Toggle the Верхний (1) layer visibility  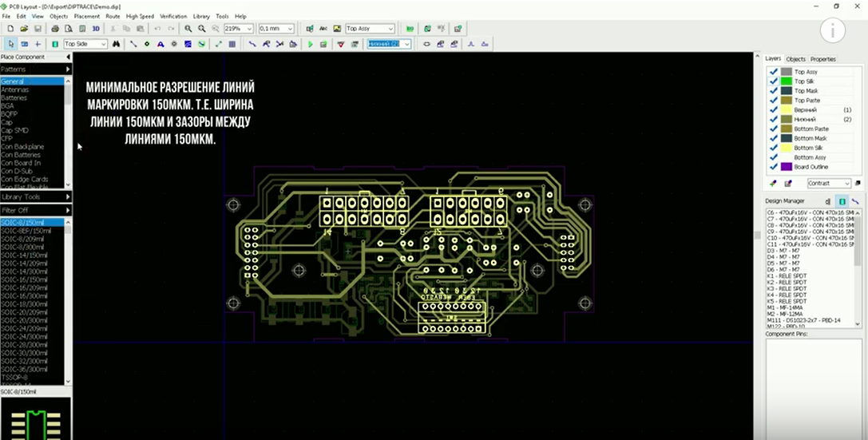click(x=774, y=110)
